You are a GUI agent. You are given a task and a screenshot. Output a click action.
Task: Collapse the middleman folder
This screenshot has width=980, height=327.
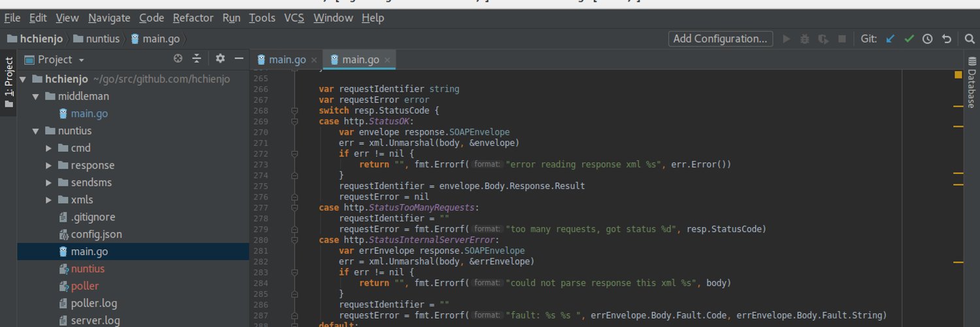tap(35, 96)
